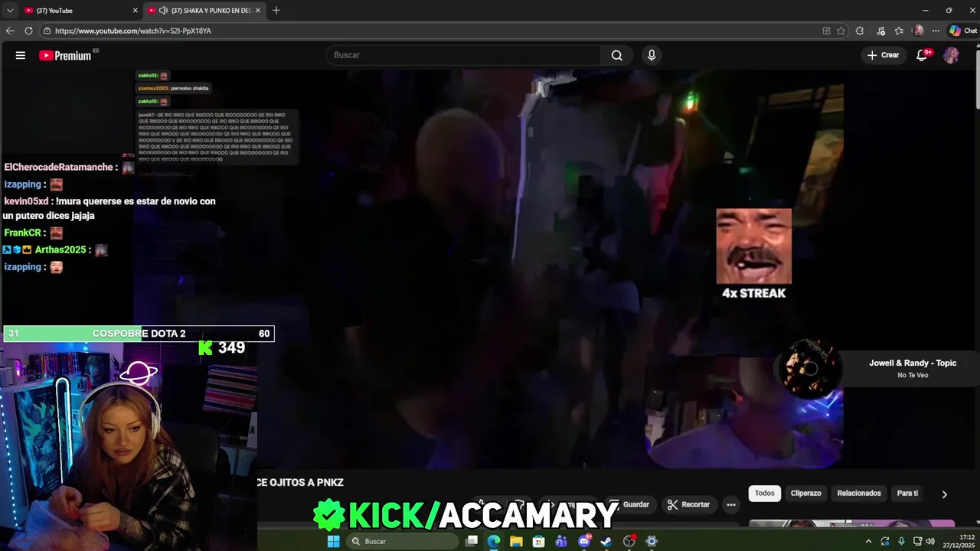This screenshot has width=980, height=551.
Task: Select the Todos filter chip
Action: click(765, 493)
